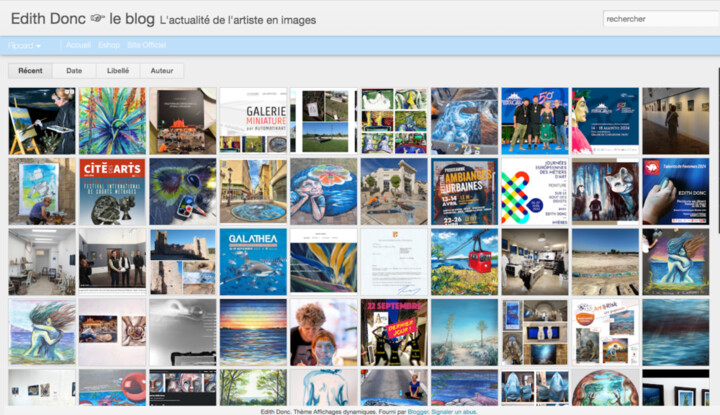
Task: Open the red cable car painting thumbnail
Action: point(463,261)
